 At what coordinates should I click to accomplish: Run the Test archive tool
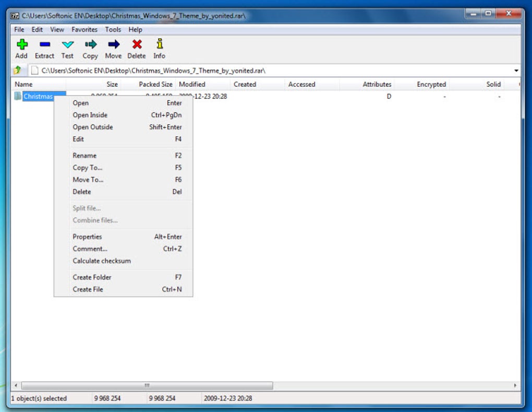(x=67, y=45)
